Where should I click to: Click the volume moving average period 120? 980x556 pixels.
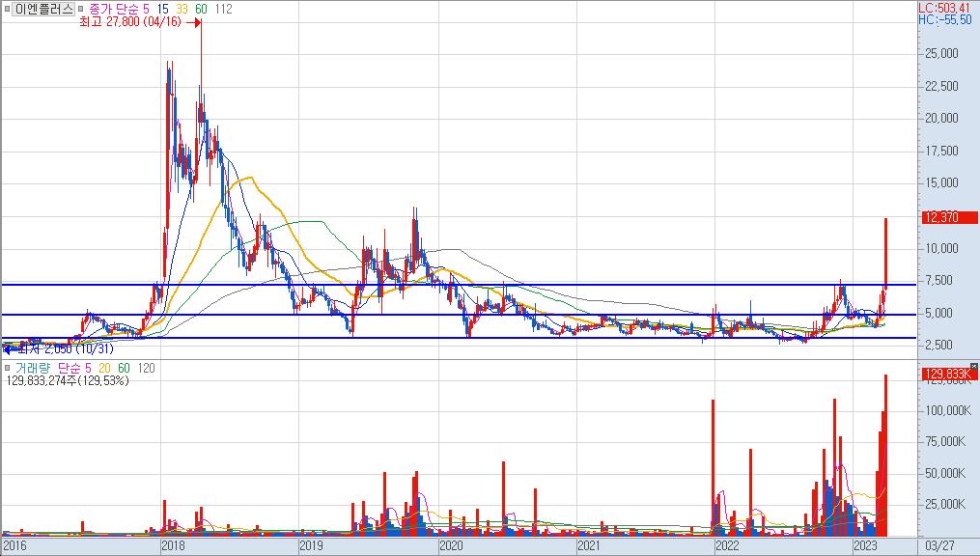tap(146, 368)
